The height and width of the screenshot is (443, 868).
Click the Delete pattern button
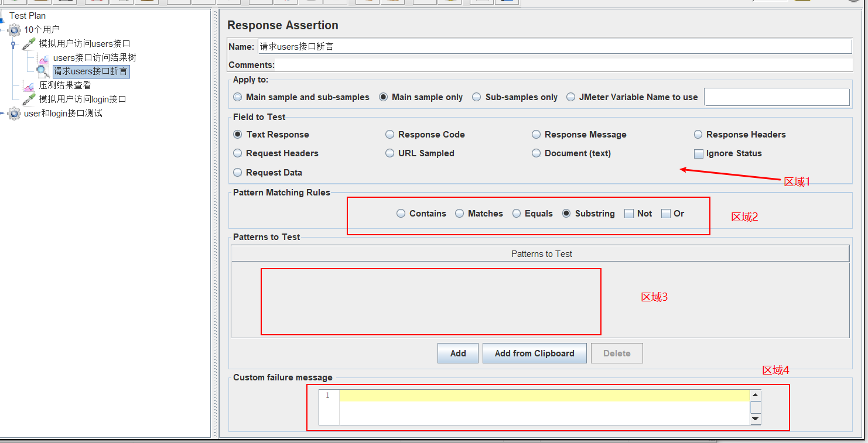coord(617,353)
